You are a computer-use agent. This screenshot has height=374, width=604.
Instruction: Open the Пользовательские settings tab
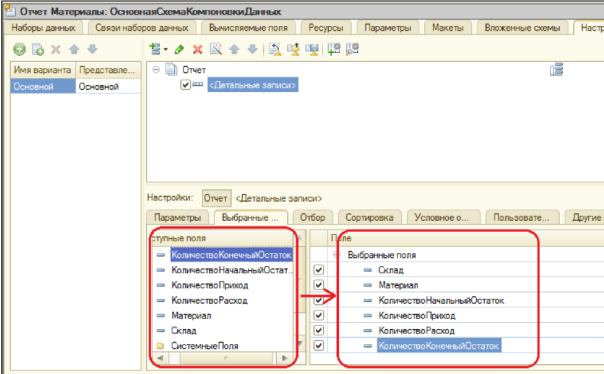[x=522, y=218]
